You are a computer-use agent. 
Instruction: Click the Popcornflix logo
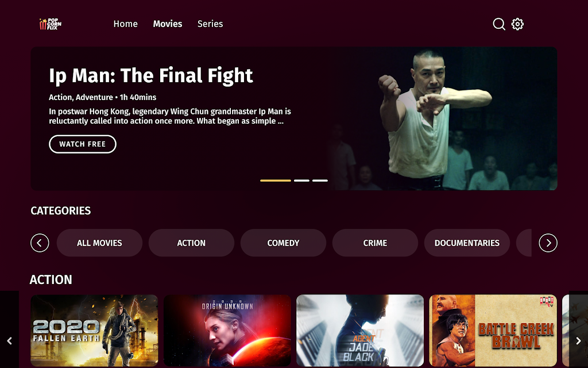coord(51,24)
